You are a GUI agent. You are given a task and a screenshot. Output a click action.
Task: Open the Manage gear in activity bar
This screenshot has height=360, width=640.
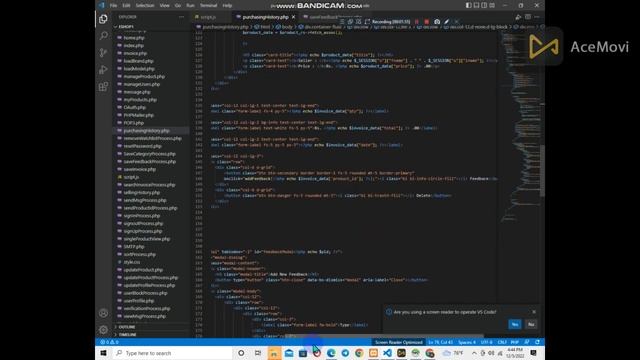pos(103,330)
